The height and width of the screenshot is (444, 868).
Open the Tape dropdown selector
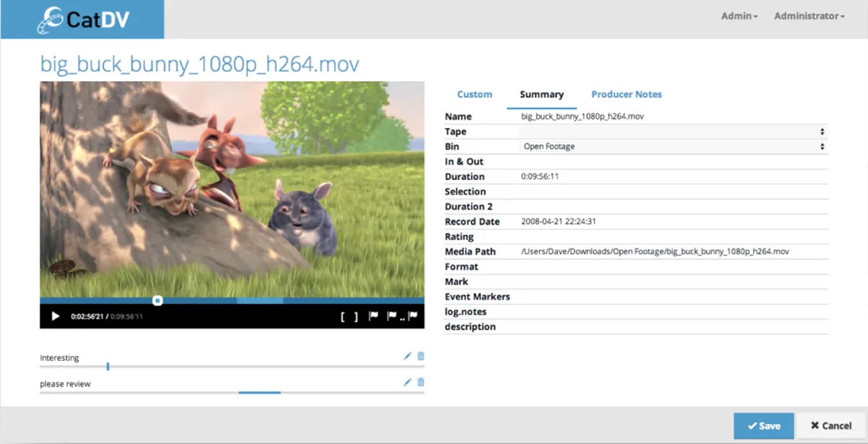point(672,132)
